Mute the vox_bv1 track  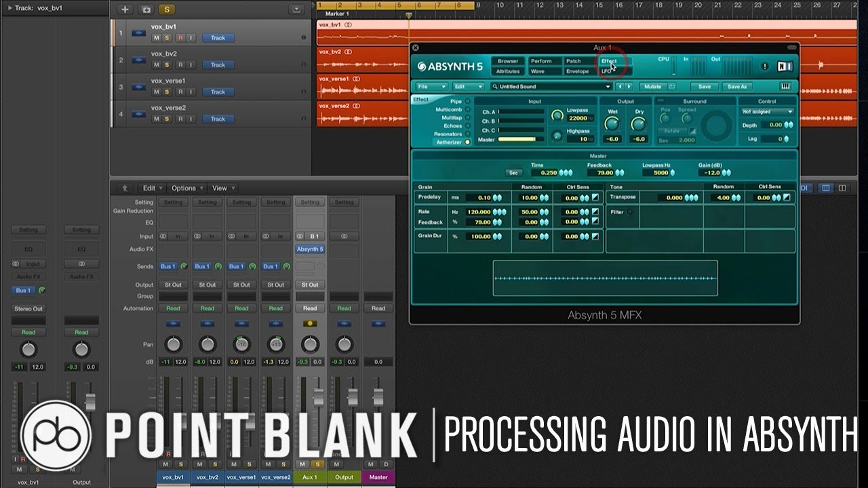point(157,38)
